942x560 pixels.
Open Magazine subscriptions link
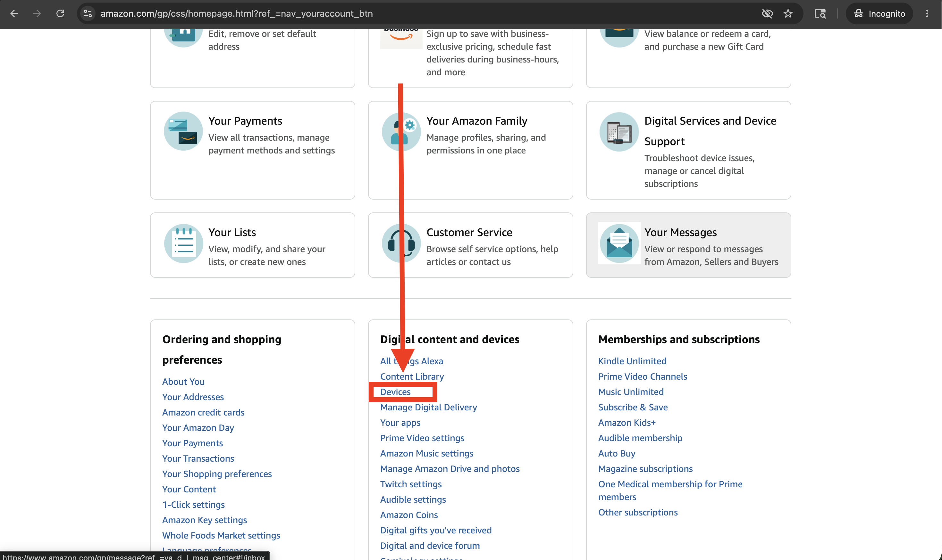(x=646, y=469)
